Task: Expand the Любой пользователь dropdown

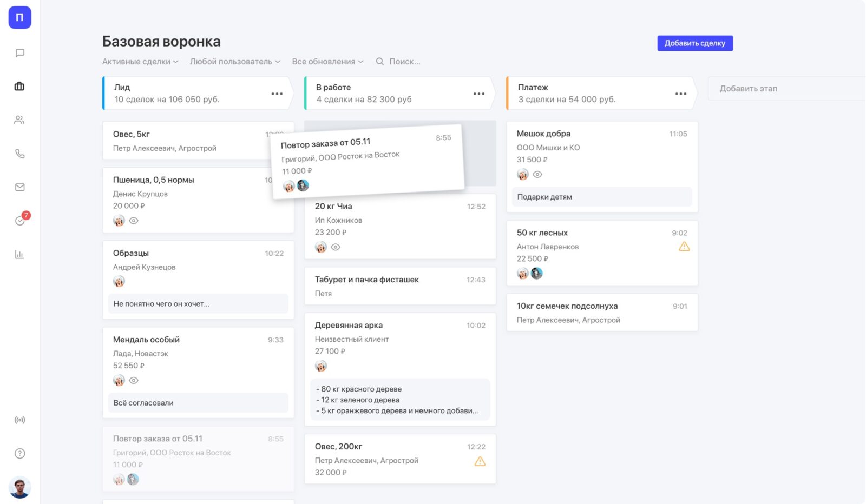Action: (x=235, y=62)
